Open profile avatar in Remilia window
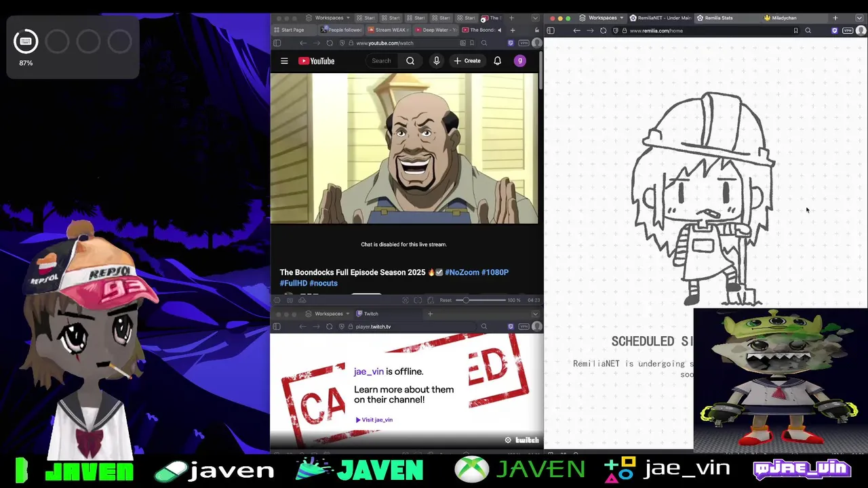Image resolution: width=868 pixels, height=488 pixels. tap(861, 30)
